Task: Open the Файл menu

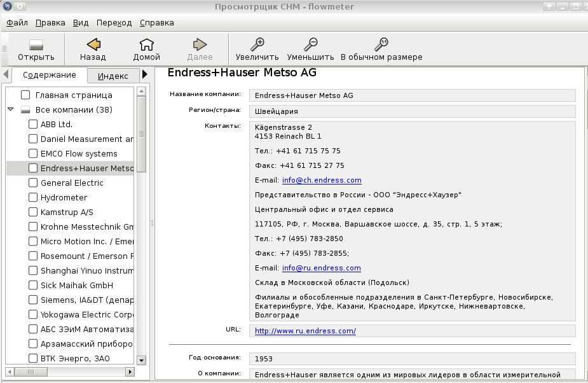Action: click(x=17, y=22)
